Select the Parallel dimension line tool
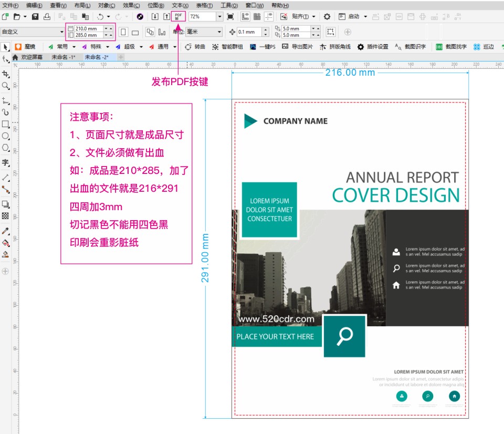 (x=5, y=177)
